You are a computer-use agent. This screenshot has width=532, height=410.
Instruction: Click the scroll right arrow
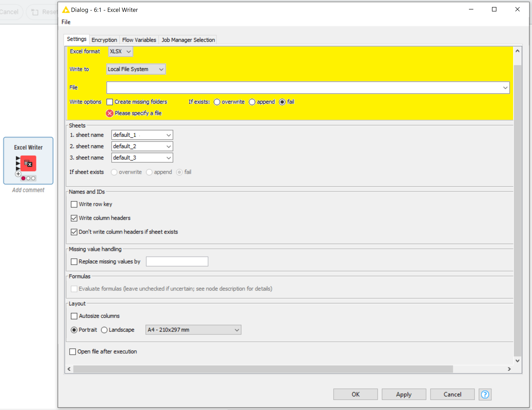[x=509, y=369]
